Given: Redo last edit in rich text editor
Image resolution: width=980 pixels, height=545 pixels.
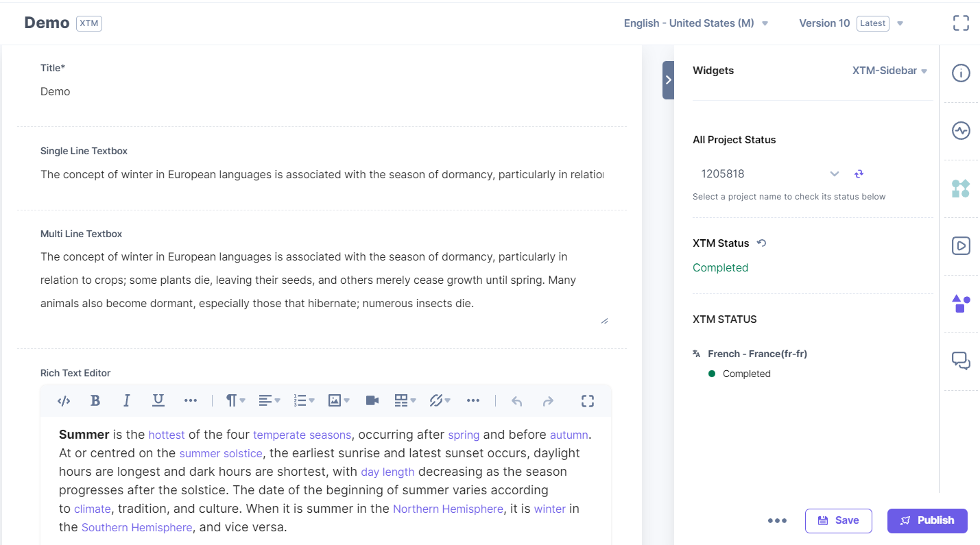Looking at the screenshot, I should pyautogui.click(x=548, y=401).
